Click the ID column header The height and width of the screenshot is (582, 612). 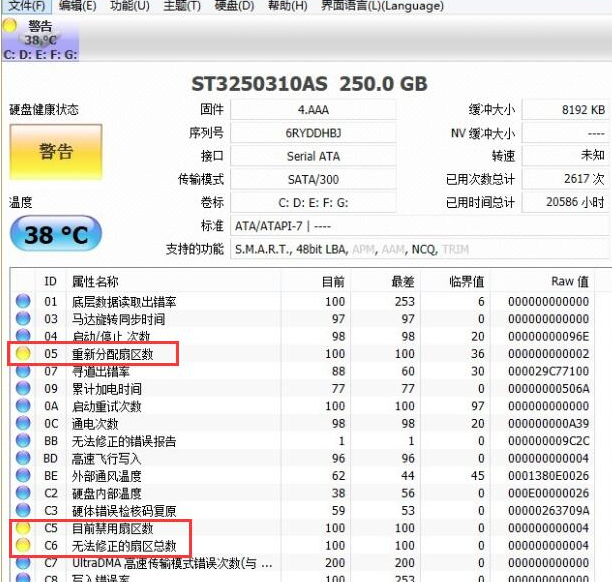pos(50,281)
